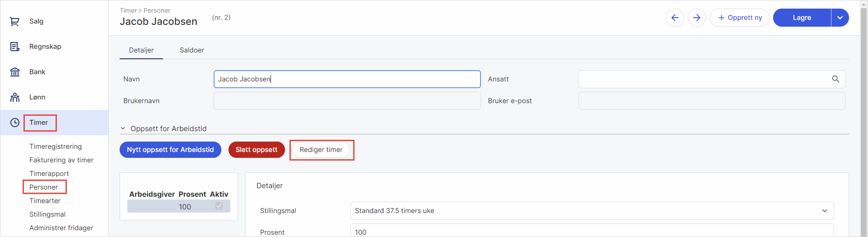Collapse the Oppsett for Arbeidstid section
This screenshot has height=237, width=868.
pyautogui.click(x=123, y=129)
